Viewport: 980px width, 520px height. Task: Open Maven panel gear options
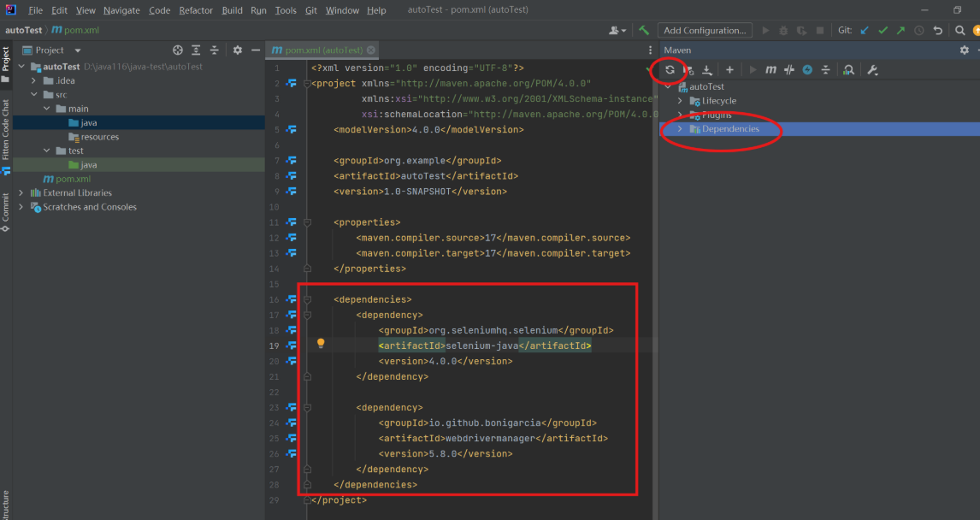[x=965, y=50]
